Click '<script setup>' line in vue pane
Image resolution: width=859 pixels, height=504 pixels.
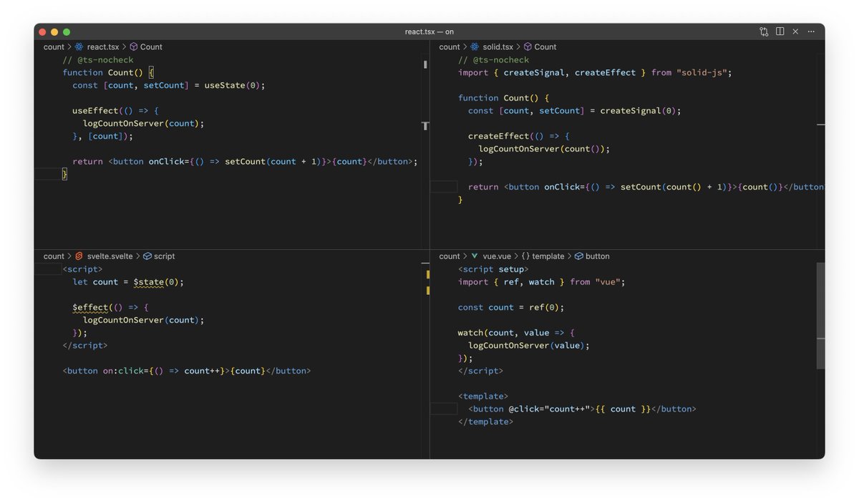pyautogui.click(x=493, y=269)
